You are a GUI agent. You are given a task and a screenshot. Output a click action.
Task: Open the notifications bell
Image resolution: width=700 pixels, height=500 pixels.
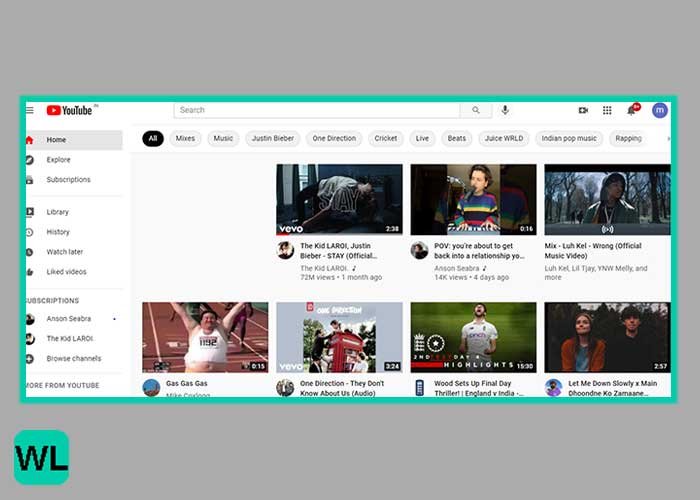pyautogui.click(x=631, y=110)
